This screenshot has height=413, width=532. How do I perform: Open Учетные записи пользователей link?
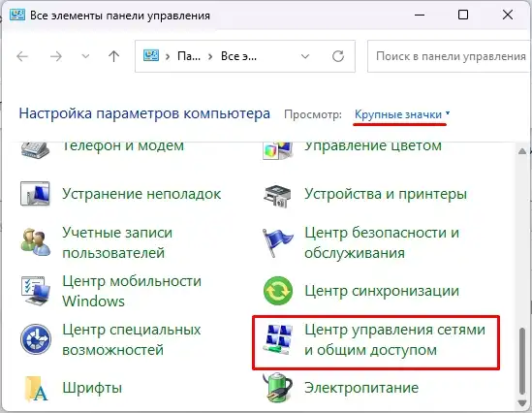click(x=117, y=242)
